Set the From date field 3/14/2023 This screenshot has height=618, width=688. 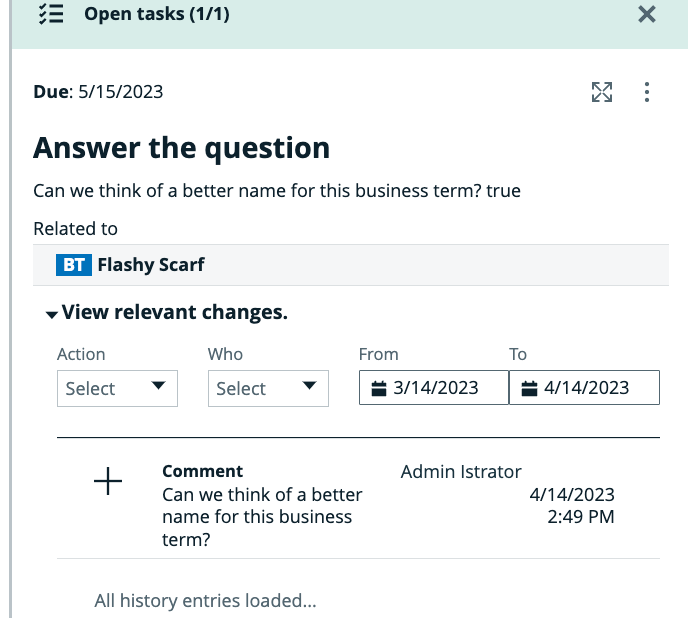pyautogui.click(x=434, y=388)
